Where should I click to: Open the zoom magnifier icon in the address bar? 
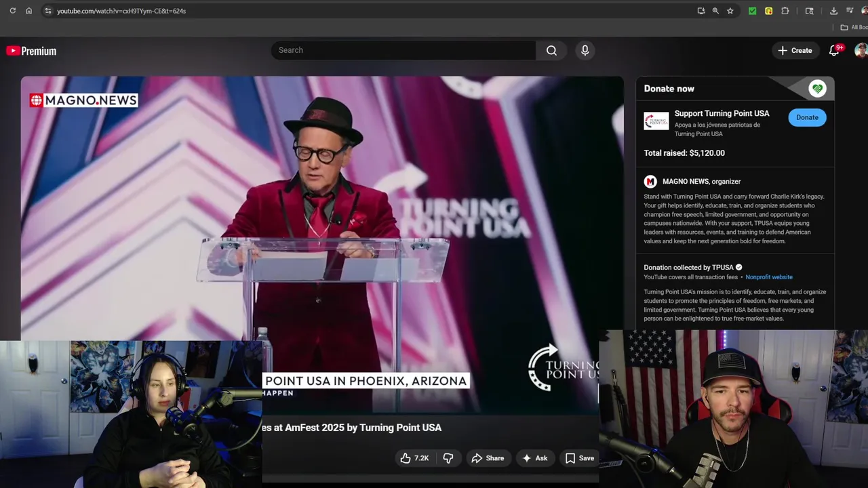(x=715, y=11)
